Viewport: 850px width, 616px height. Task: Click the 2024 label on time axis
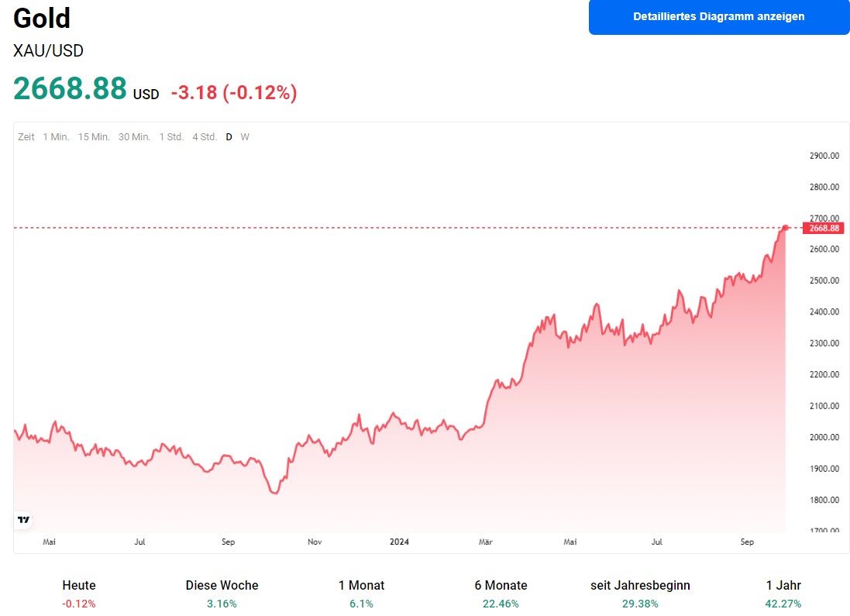coord(399,542)
